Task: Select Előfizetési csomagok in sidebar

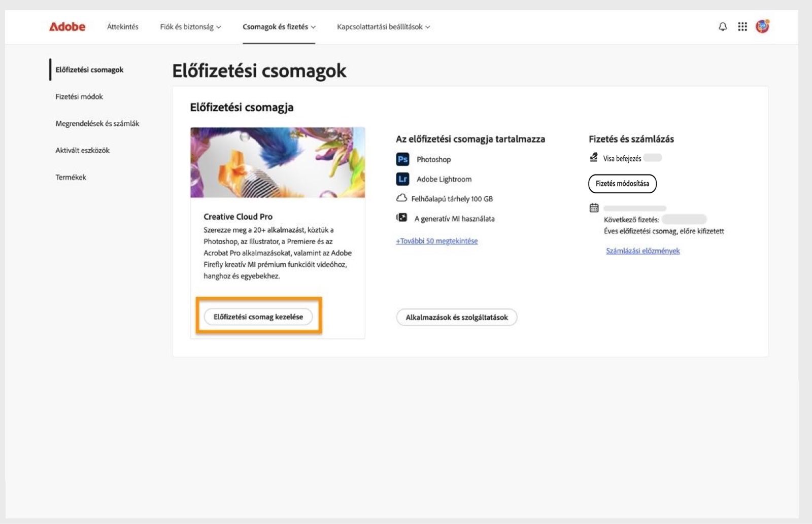Action: click(x=89, y=70)
